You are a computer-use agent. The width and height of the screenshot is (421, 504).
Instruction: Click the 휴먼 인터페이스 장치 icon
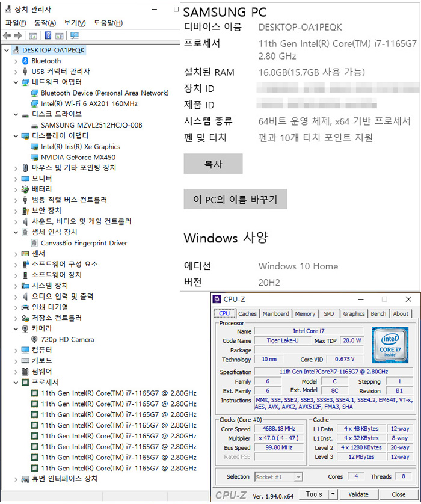tap(25, 479)
